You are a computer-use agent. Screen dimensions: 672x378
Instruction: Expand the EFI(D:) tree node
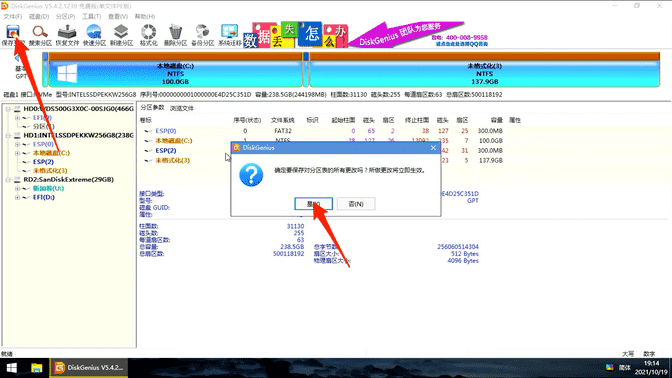pyautogui.click(x=17, y=198)
